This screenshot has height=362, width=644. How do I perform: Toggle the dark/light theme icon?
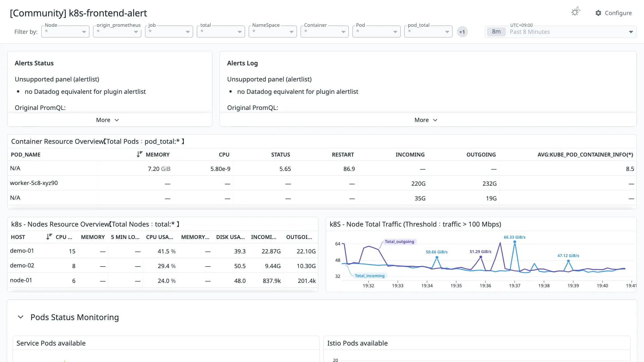[576, 12]
